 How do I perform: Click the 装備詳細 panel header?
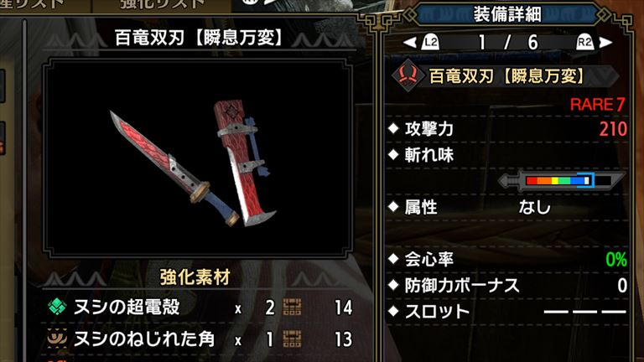(507, 14)
